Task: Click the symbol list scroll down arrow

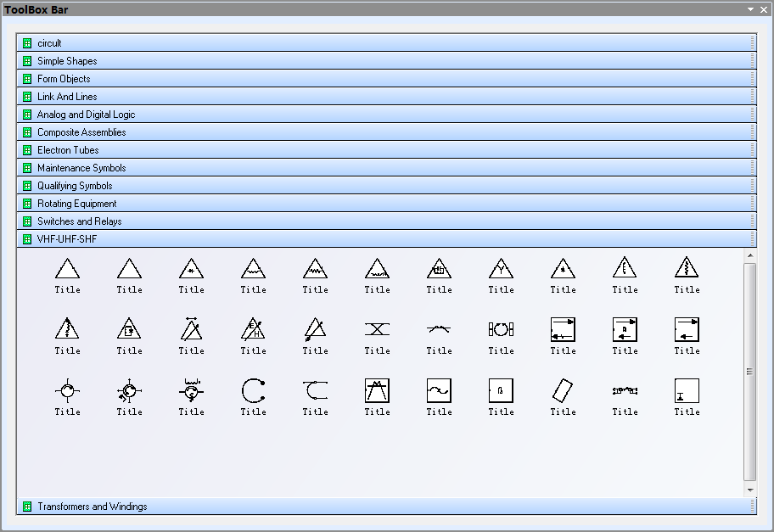Action: [x=749, y=490]
